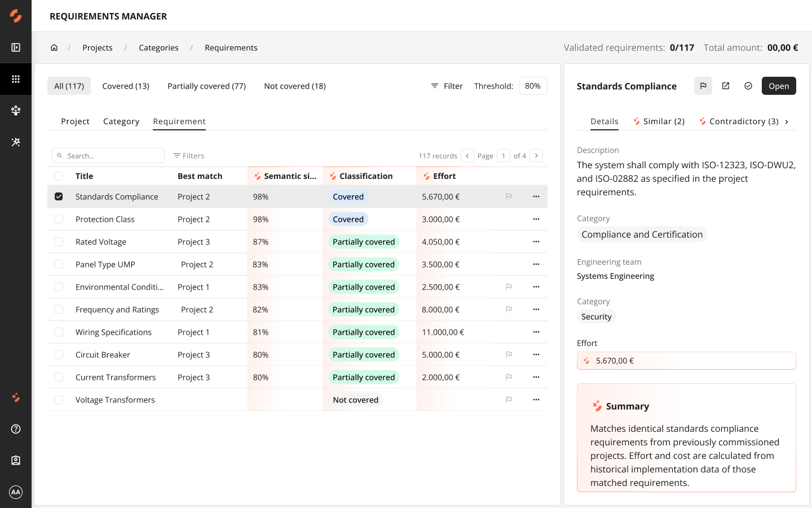Open the sidebar panel toggle icon

[16, 47]
